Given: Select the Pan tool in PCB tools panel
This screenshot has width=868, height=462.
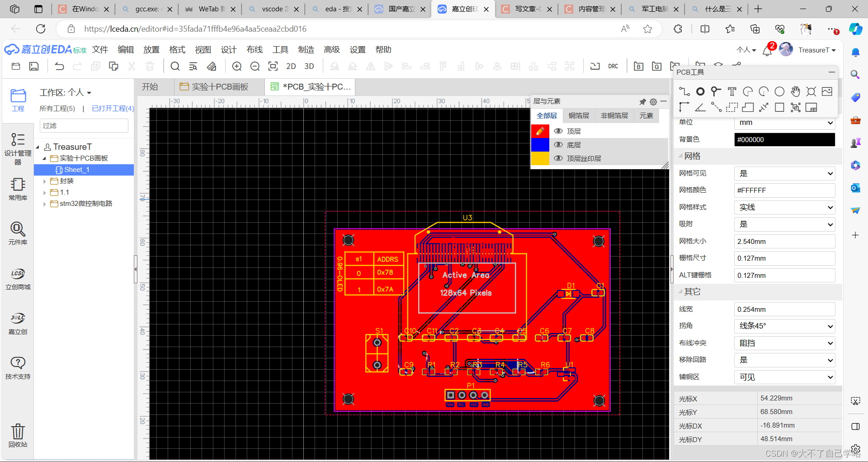Looking at the screenshot, I should coord(795,91).
